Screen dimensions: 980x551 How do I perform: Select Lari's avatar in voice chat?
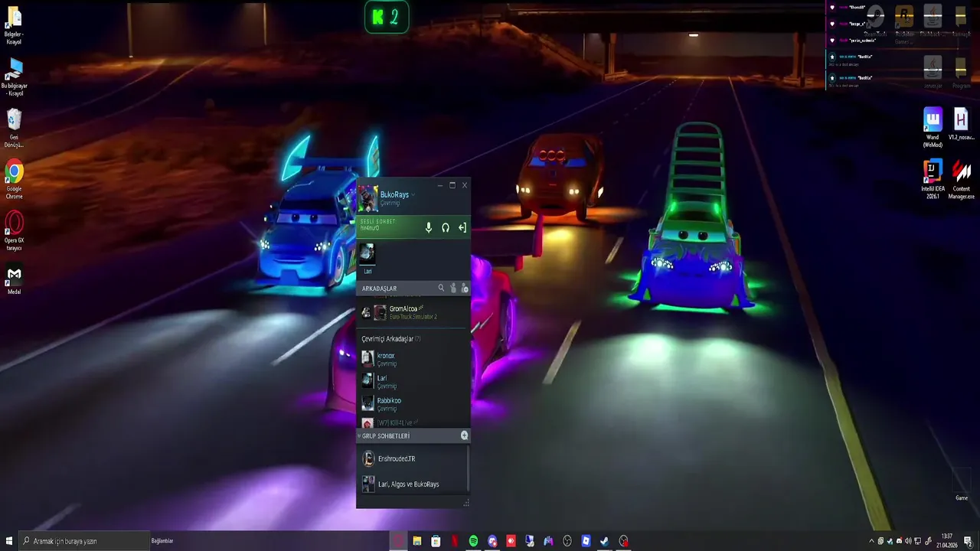367,253
